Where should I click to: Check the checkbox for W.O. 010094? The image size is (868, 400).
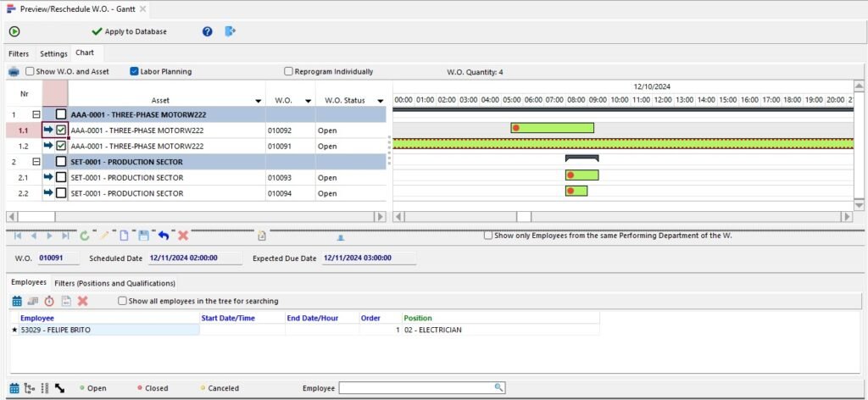[x=61, y=193]
